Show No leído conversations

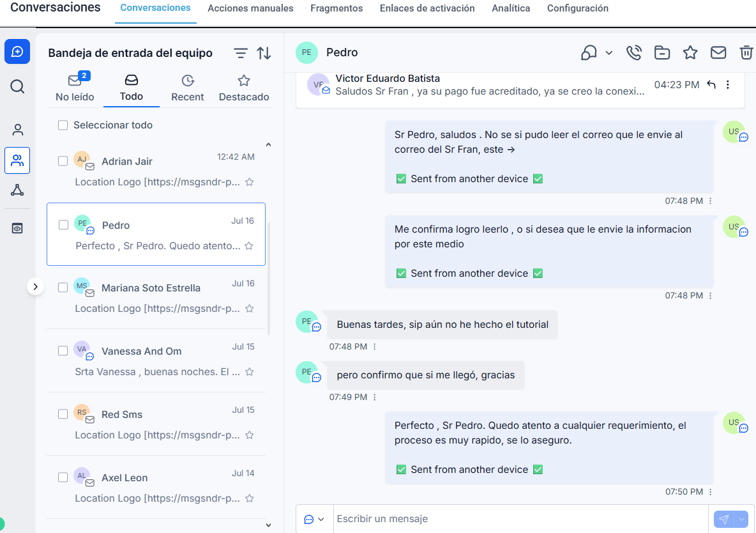[x=75, y=88]
